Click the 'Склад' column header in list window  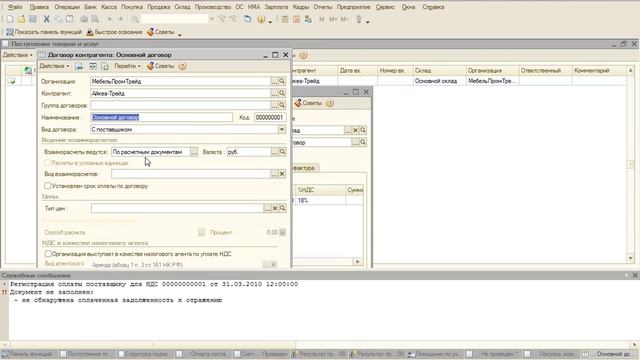pos(439,70)
